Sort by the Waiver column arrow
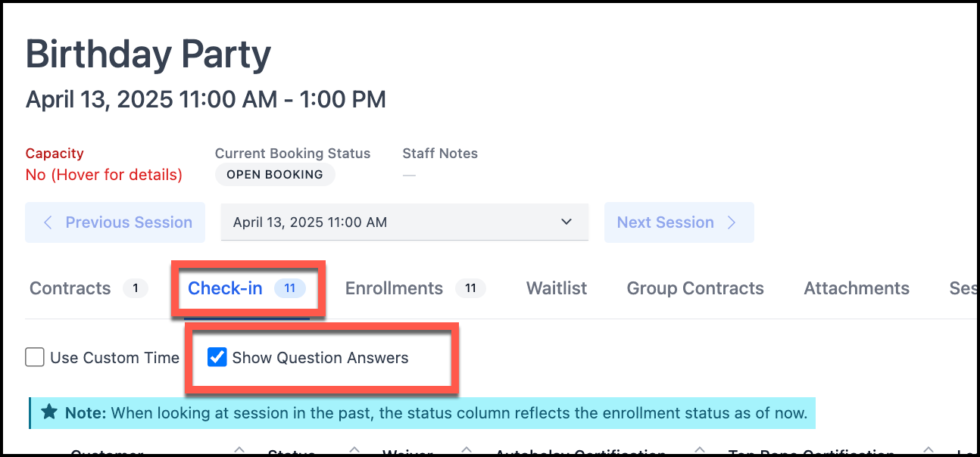This screenshot has height=457, width=980. pyautogui.click(x=467, y=452)
